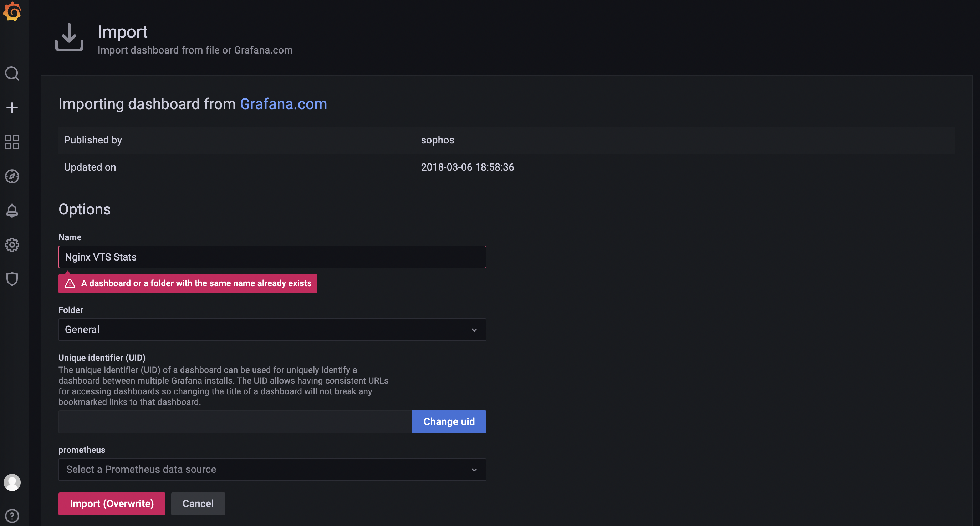Click the Grafana logo home icon
This screenshot has width=980, height=526.
tap(12, 11)
